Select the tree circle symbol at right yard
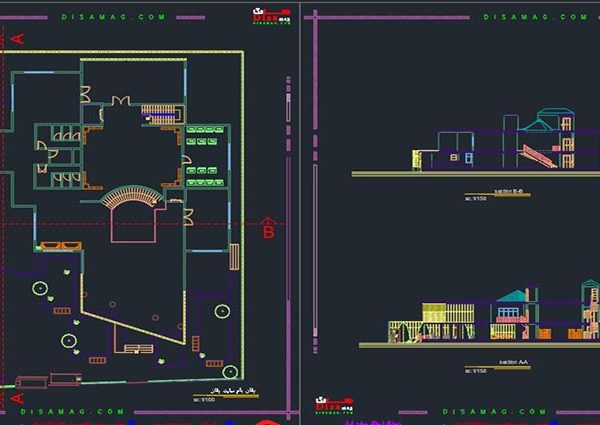The width and height of the screenshot is (600, 425). (221, 310)
